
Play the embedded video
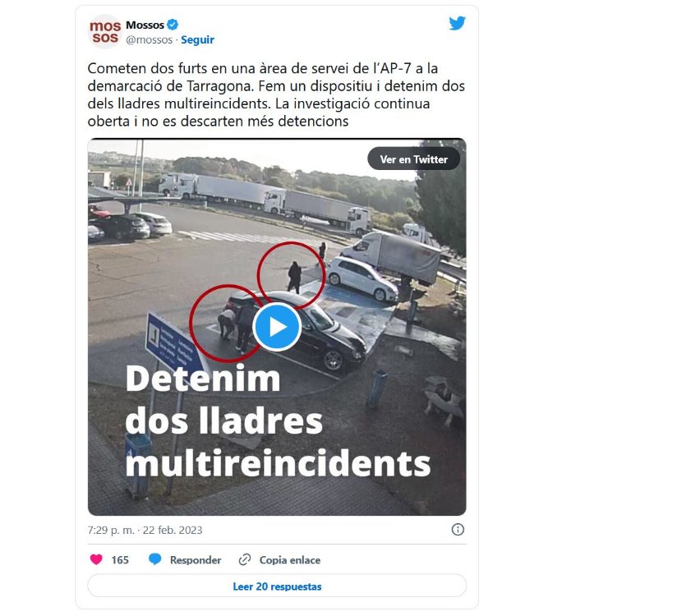click(277, 327)
